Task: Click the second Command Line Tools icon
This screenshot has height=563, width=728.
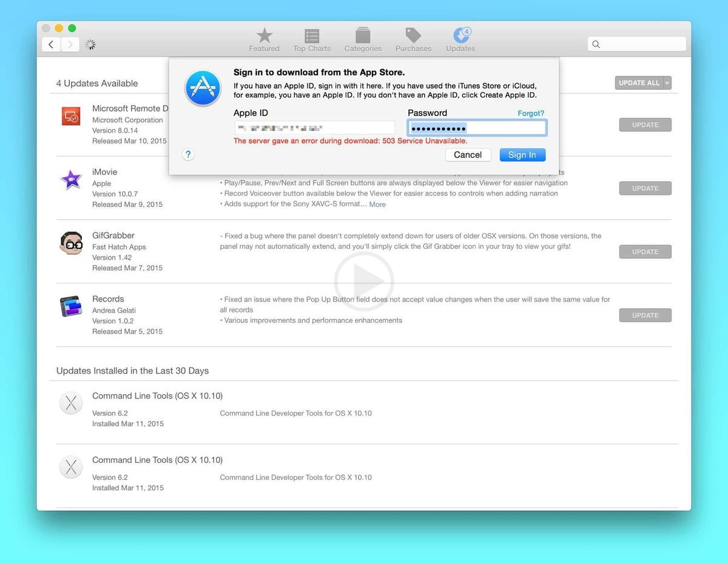Action: [x=71, y=468]
